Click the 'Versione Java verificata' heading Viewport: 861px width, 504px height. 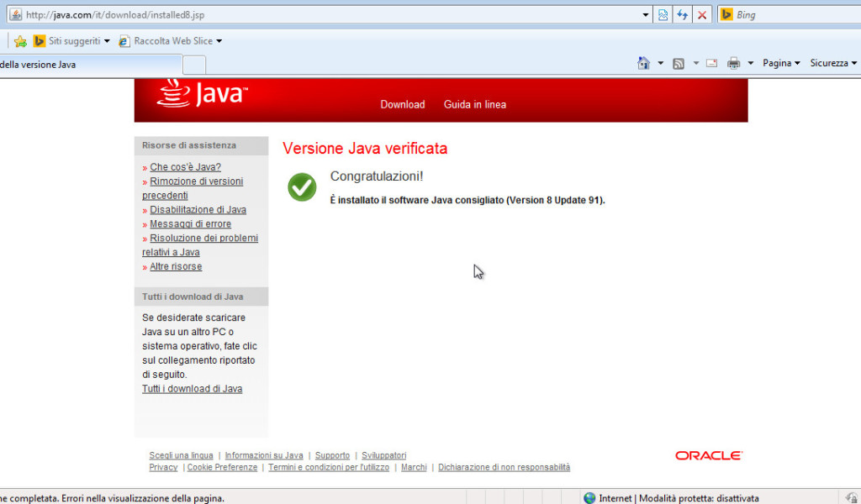tap(365, 149)
